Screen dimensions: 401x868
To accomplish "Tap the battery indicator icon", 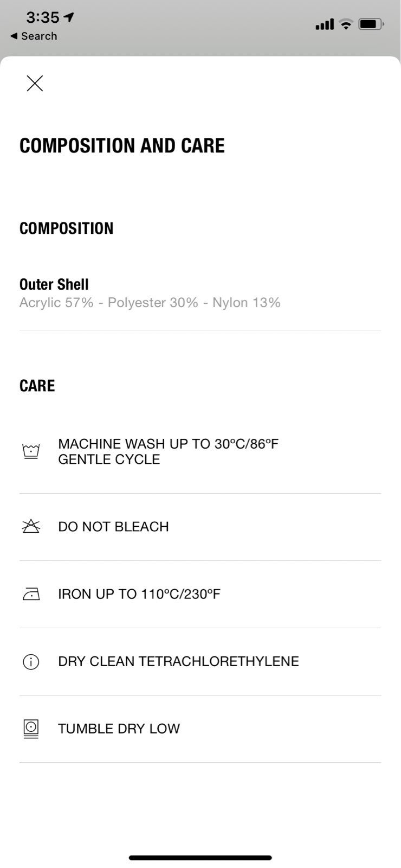I will tap(371, 24).
